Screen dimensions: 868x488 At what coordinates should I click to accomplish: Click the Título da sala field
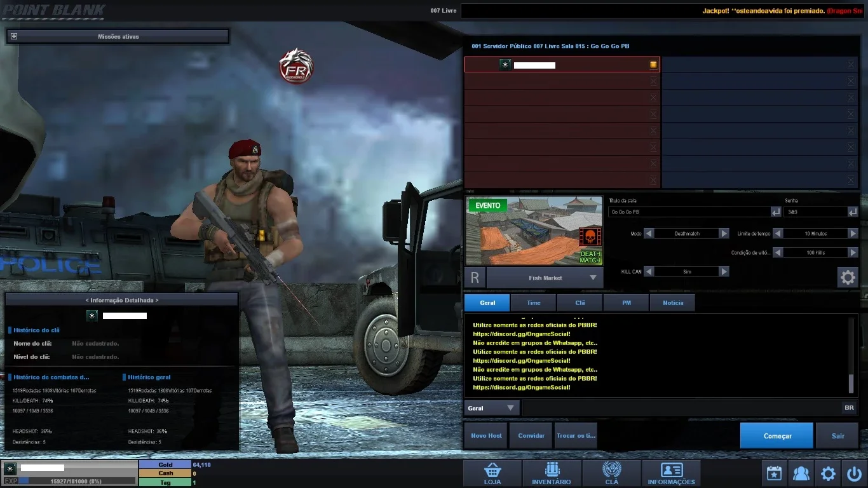pyautogui.click(x=689, y=212)
